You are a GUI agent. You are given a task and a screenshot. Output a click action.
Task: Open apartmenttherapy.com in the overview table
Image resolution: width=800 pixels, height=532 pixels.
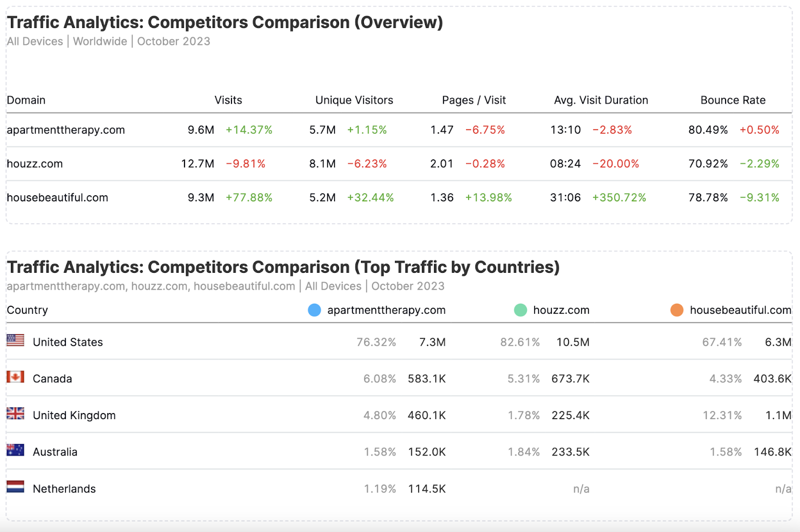point(65,130)
